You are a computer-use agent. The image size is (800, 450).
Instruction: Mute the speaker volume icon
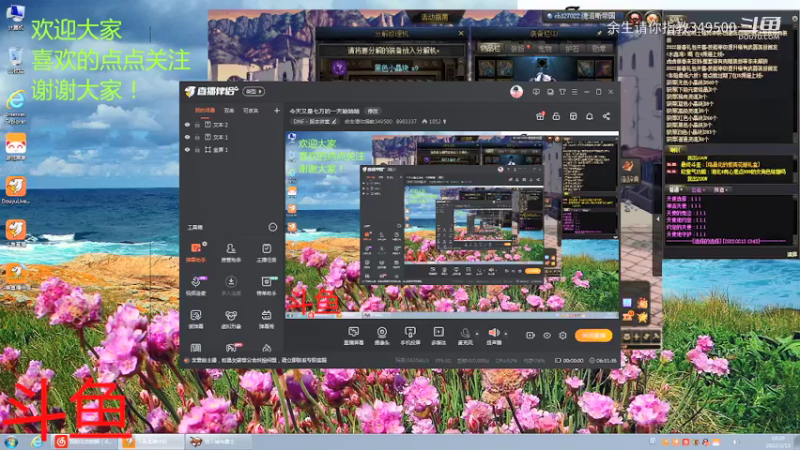pos(493,335)
